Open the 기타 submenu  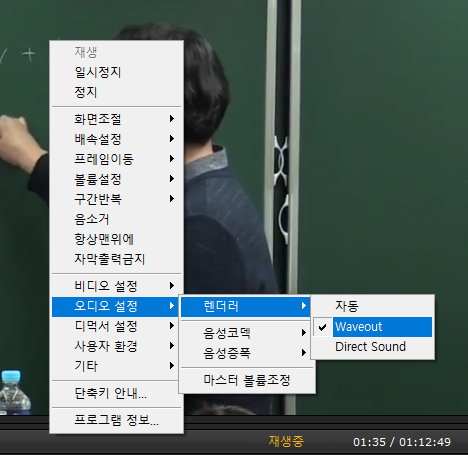(x=116, y=366)
